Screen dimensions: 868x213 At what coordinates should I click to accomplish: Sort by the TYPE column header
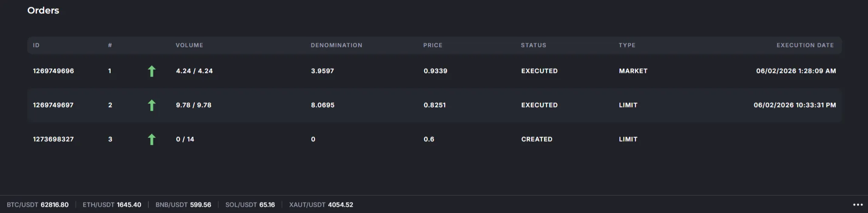627,45
